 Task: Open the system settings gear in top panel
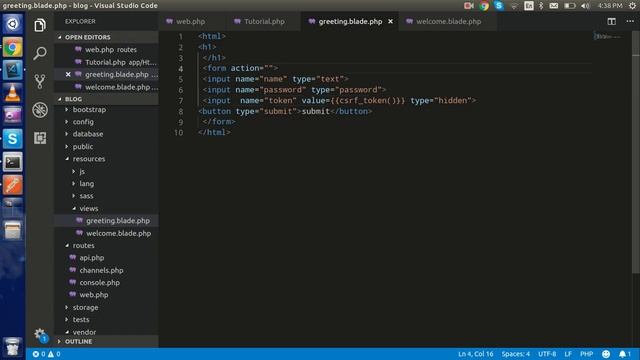(633, 6)
